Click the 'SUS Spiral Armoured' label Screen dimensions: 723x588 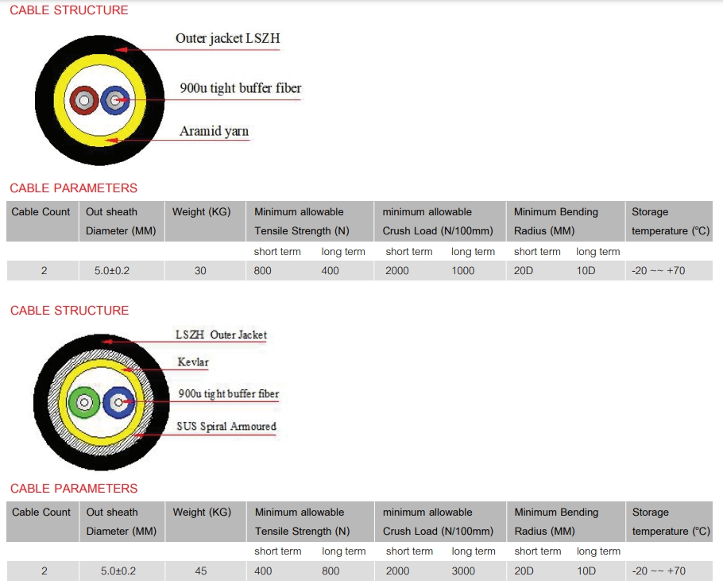(x=226, y=427)
